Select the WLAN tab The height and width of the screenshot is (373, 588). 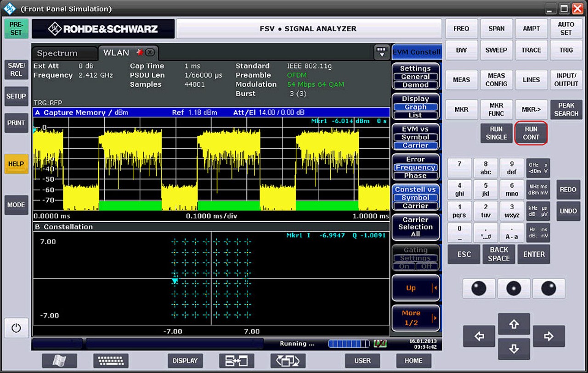click(x=116, y=52)
